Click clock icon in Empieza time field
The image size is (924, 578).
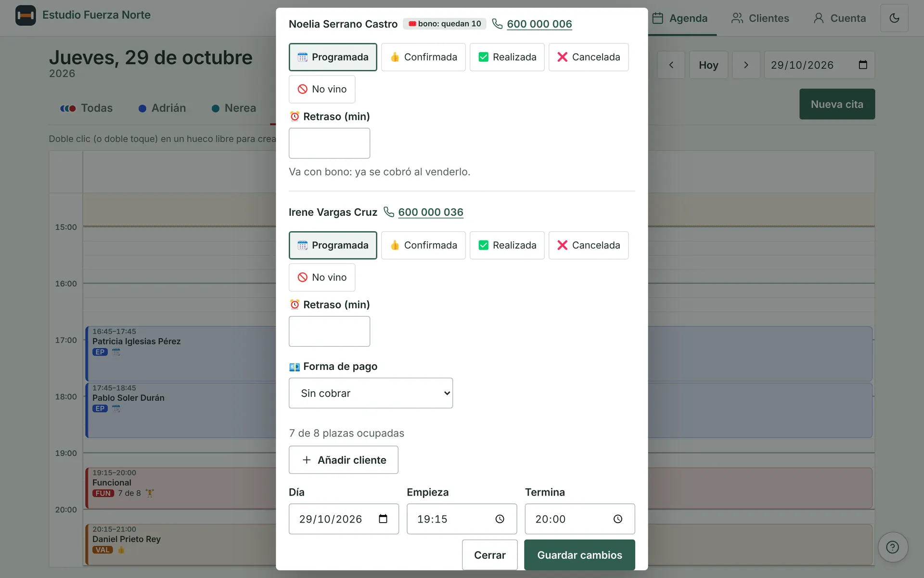[500, 519]
